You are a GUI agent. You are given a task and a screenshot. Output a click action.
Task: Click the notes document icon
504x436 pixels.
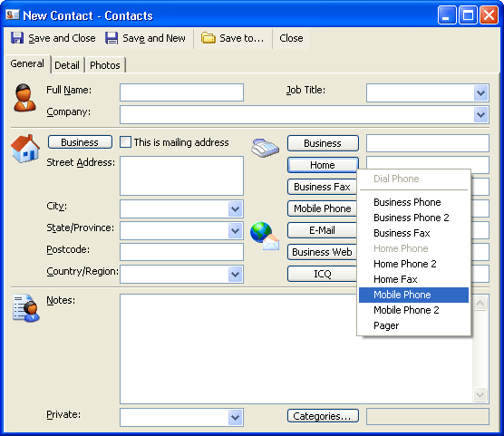[26, 308]
